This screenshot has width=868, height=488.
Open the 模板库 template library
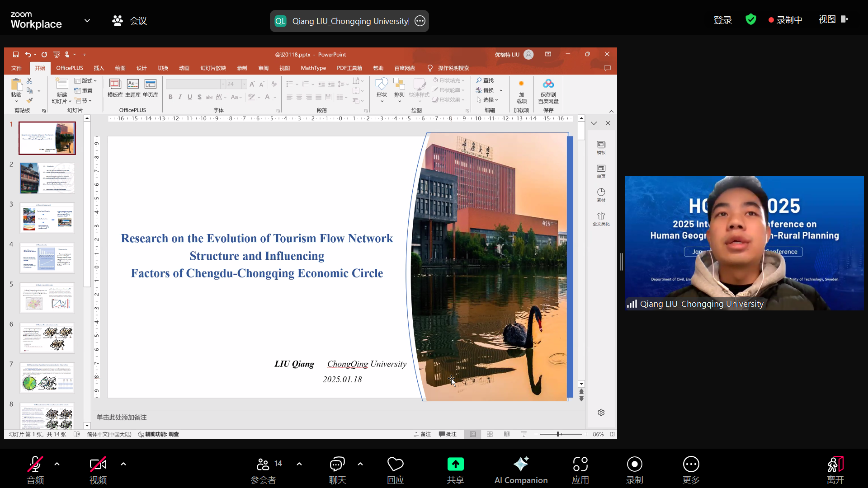click(x=115, y=88)
